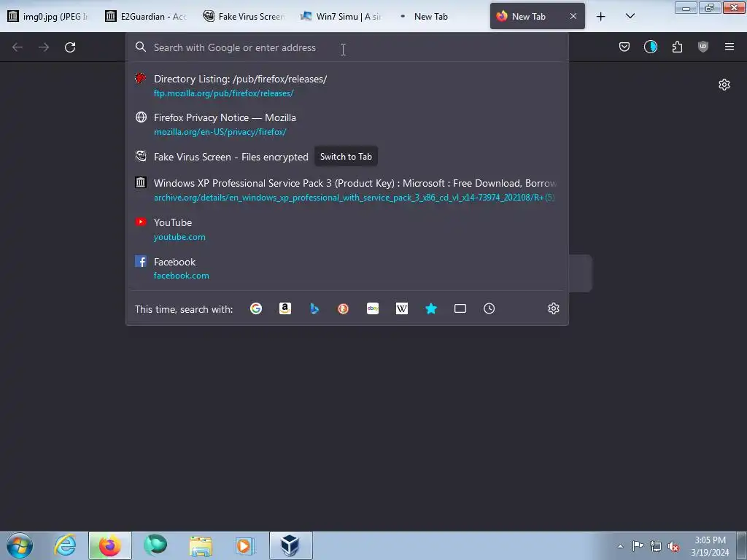Screen dimensions: 747x560
Task: Show hidden tray icons arrow
Action: [x=620, y=546]
